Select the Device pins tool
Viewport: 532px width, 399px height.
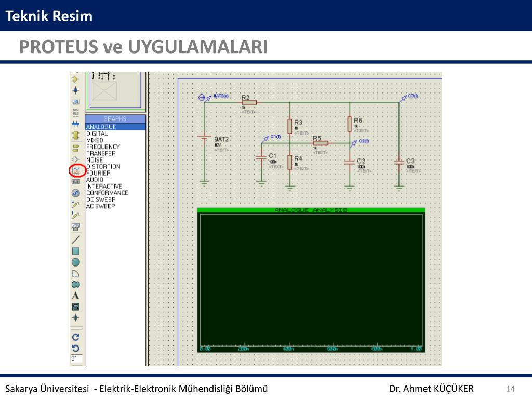pyautogui.click(x=75, y=159)
